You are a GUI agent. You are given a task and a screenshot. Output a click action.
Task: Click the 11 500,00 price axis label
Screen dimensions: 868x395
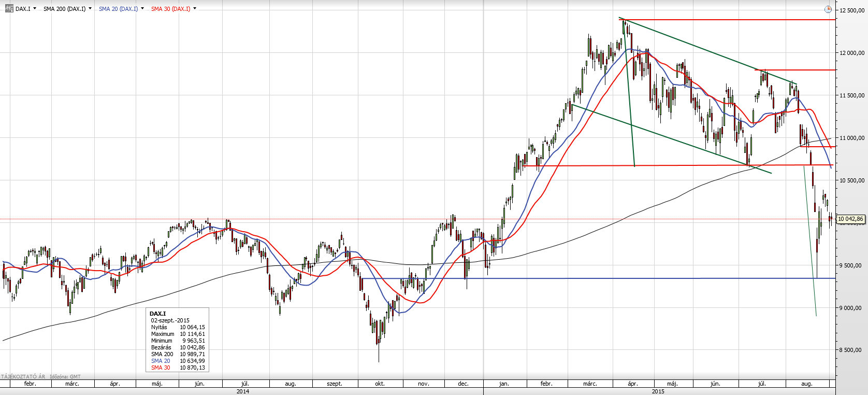(x=852, y=95)
